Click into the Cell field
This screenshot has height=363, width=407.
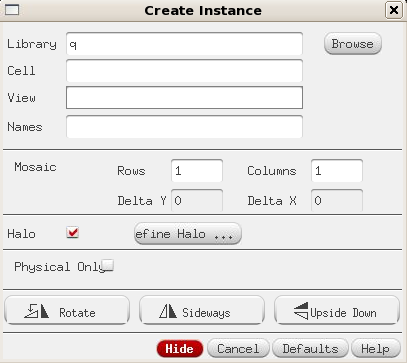pos(184,71)
